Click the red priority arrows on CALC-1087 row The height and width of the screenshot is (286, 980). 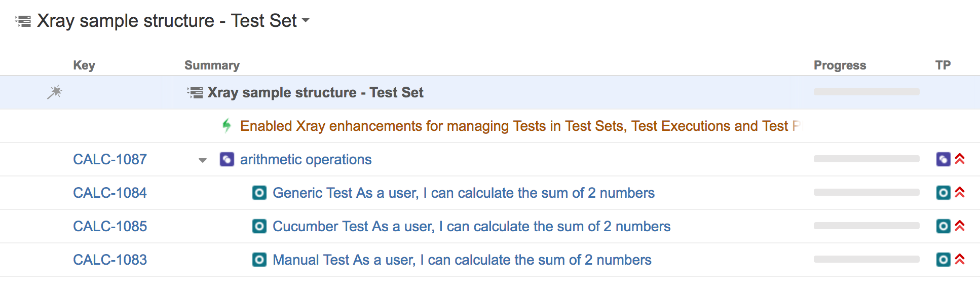960,159
